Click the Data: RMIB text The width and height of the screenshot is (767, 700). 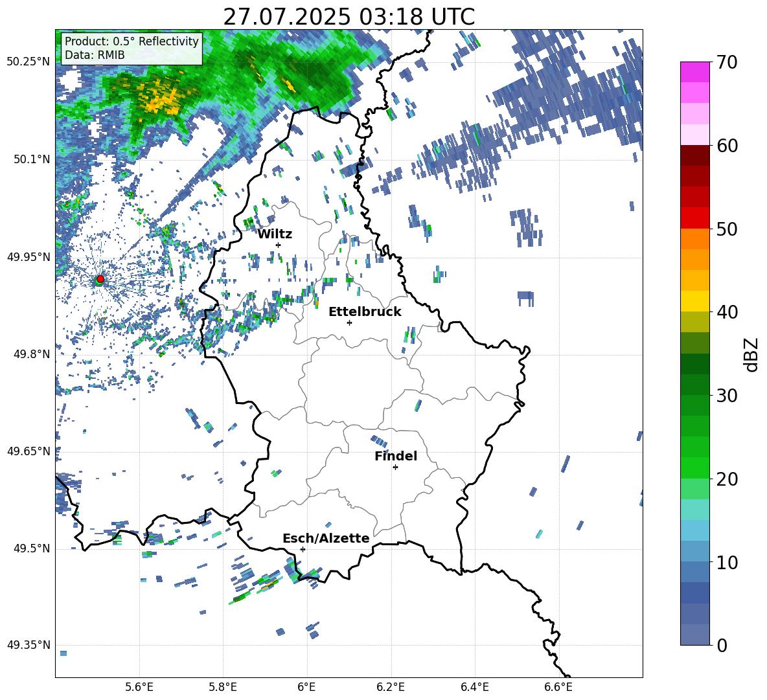point(95,55)
